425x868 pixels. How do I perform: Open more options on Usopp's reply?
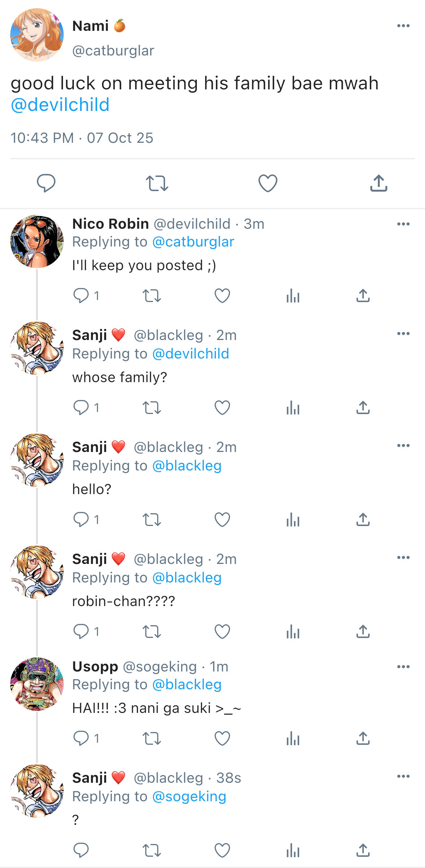coord(403,667)
